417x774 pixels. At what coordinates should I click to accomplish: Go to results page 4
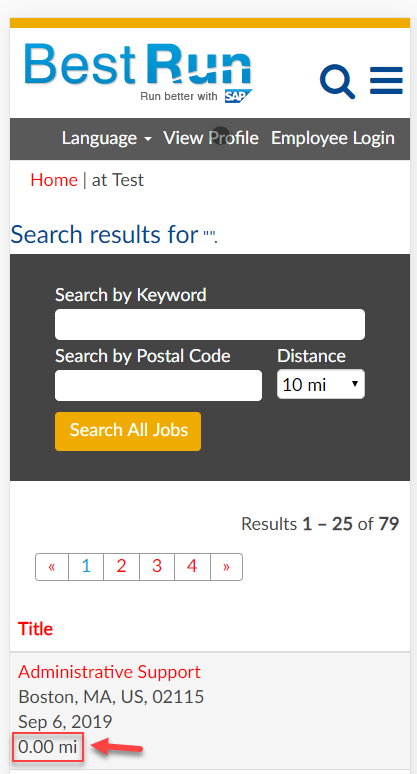[x=192, y=567]
